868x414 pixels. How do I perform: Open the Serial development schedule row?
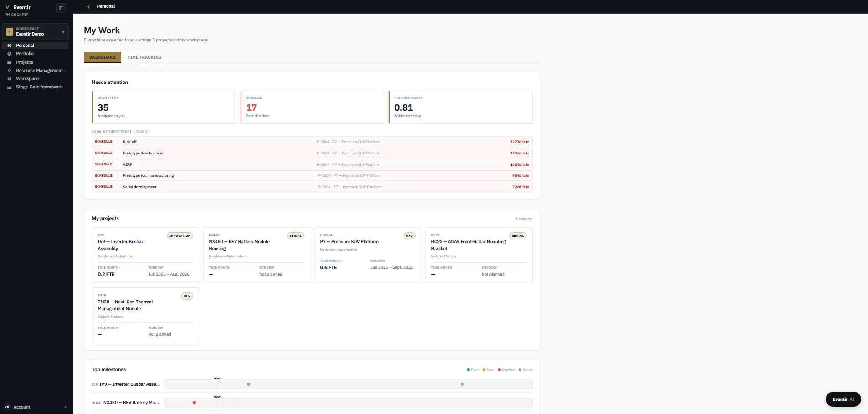coord(312,187)
